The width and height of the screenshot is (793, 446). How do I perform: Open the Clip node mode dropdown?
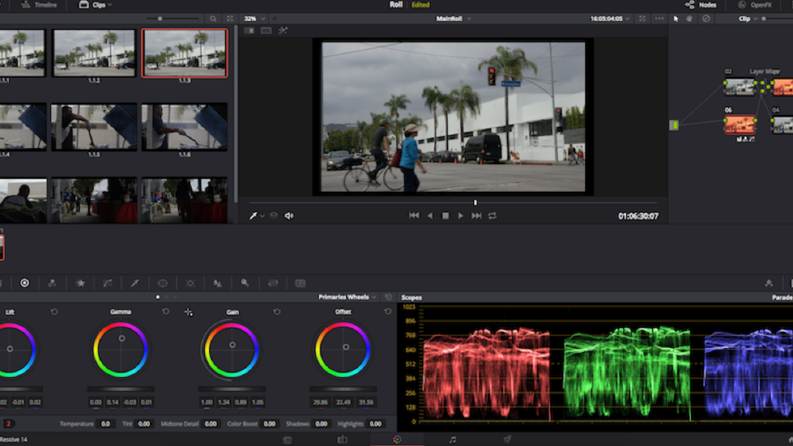748,19
